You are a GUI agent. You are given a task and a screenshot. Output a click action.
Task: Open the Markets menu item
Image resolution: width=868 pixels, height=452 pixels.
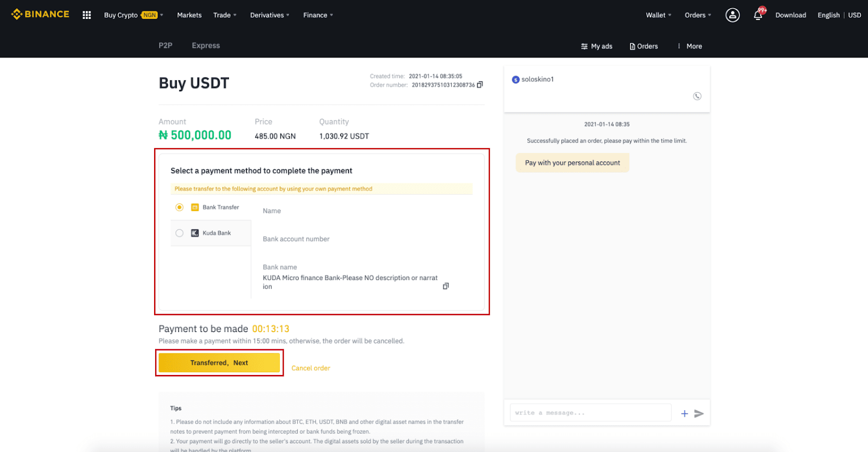coord(189,15)
